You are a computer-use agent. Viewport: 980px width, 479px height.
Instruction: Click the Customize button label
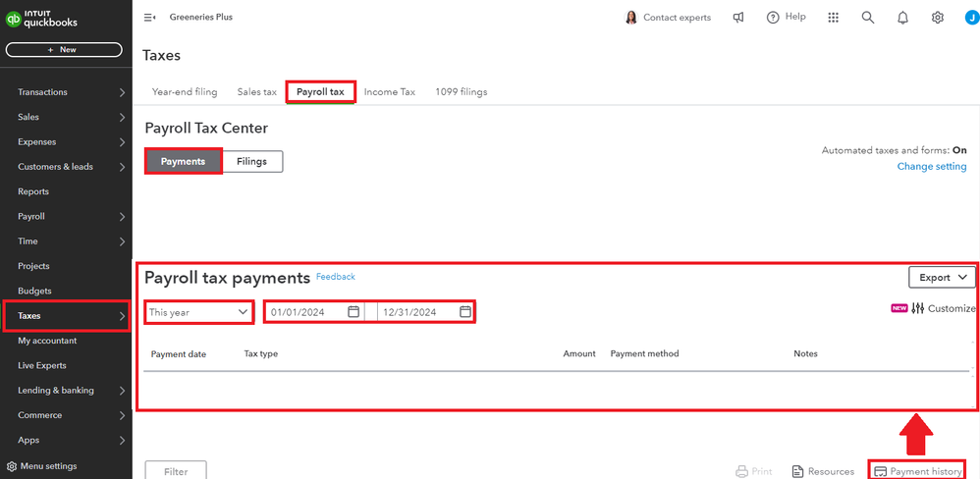[x=952, y=308]
